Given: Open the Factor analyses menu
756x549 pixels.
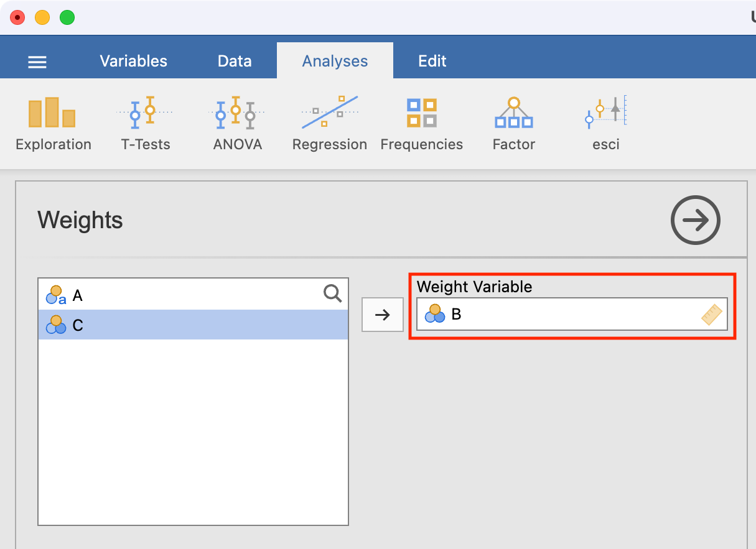Looking at the screenshot, I should pyautogui.click(x=513, y=124).
